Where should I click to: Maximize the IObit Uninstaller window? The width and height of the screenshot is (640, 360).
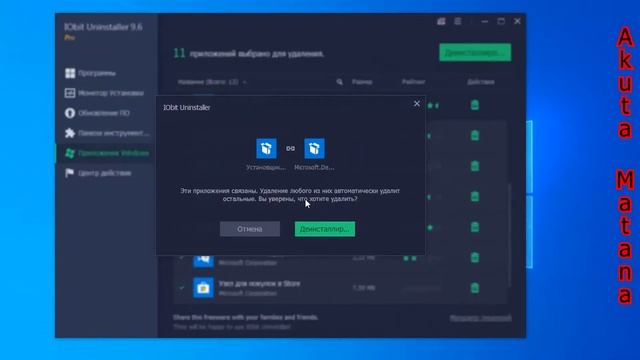coord(501,21)
